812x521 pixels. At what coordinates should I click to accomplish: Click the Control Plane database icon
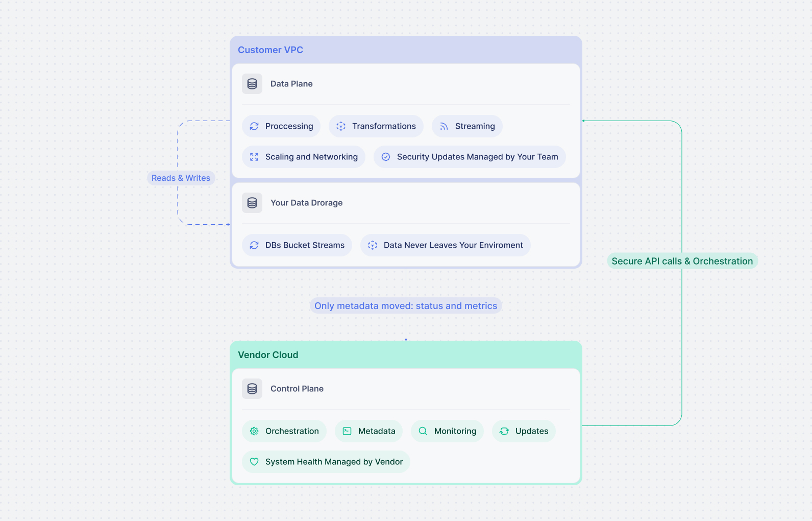click(252, 389)
